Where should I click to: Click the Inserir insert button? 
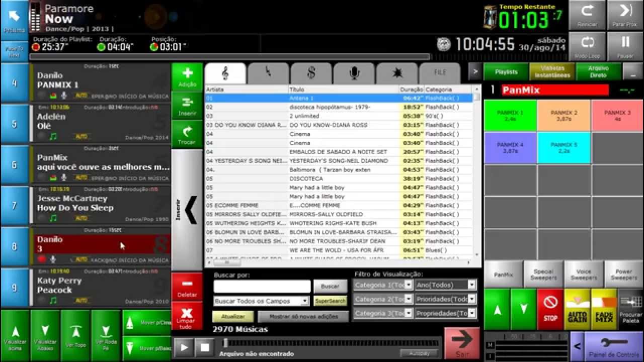click(x=187, y=106)
